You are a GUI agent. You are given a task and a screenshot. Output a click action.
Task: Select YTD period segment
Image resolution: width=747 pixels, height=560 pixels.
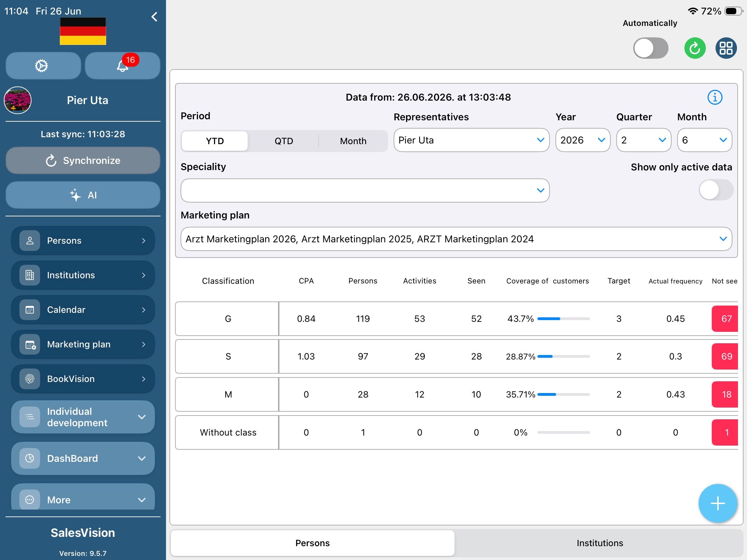coord(215,141)
